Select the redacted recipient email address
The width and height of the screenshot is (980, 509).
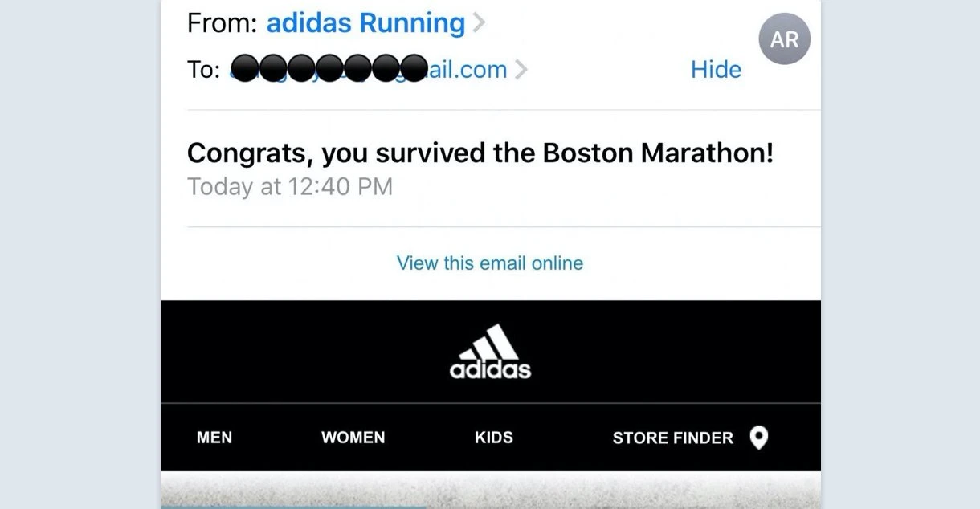(368, 70)
